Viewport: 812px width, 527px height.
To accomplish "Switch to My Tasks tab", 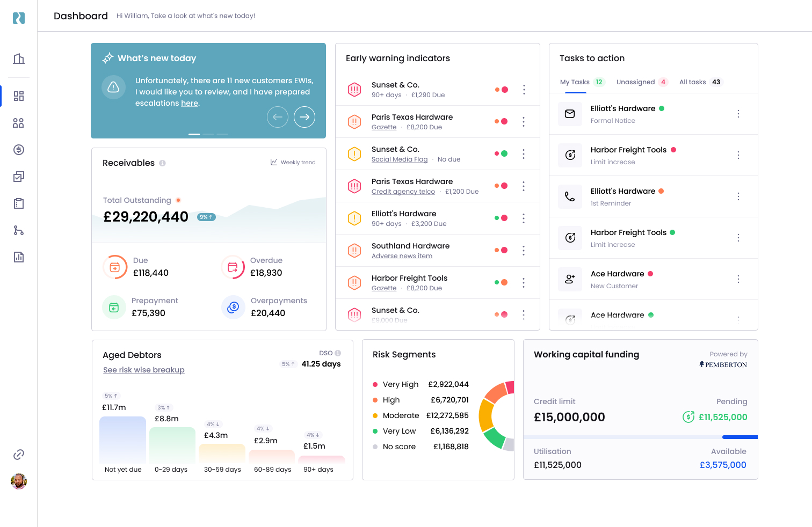I will tap(582, 82).
